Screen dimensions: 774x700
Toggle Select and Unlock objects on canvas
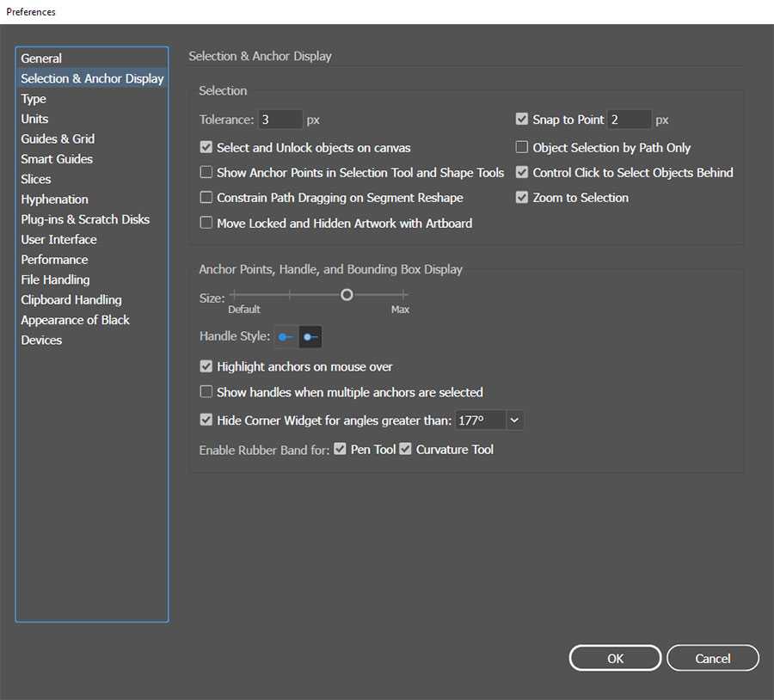coord(206,148)
